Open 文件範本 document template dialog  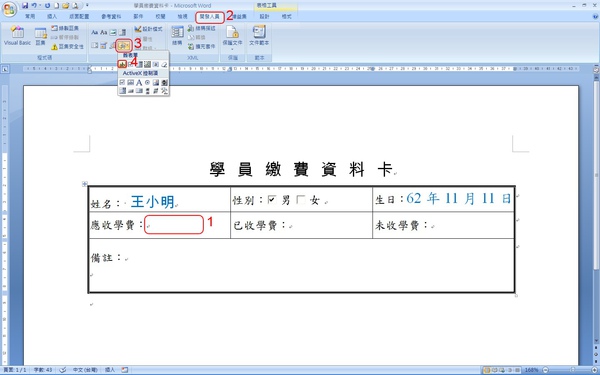259,37
